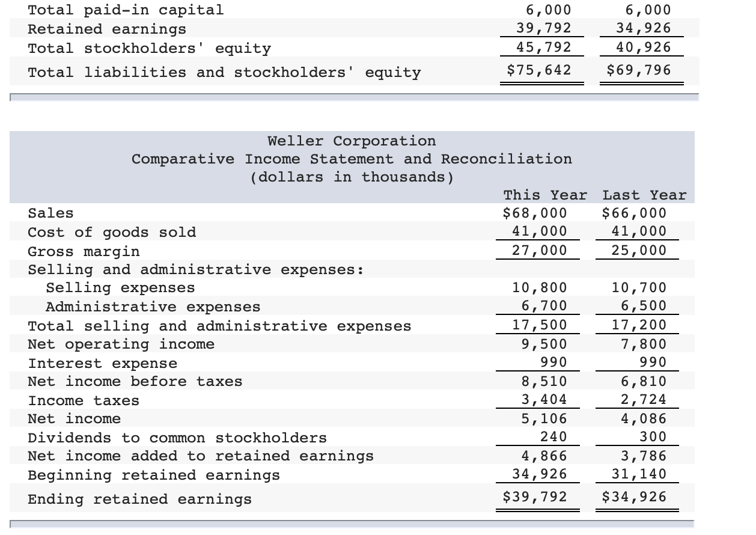756x535 pixels.
Task: Click the 8,510 pre-tax income value
Action: (x=544, y=381)
